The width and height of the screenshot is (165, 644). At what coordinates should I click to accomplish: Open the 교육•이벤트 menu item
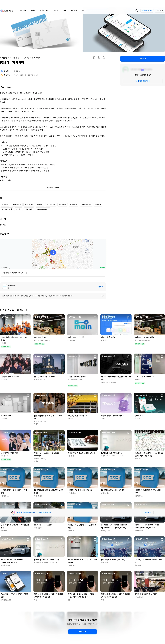point(44,10)
